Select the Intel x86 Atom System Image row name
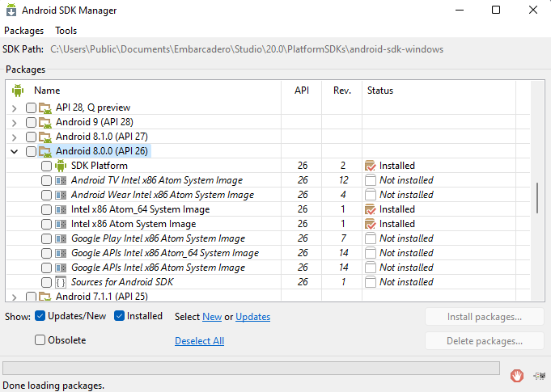Screen dimensions: 551x392 click(x=134, y=224)
